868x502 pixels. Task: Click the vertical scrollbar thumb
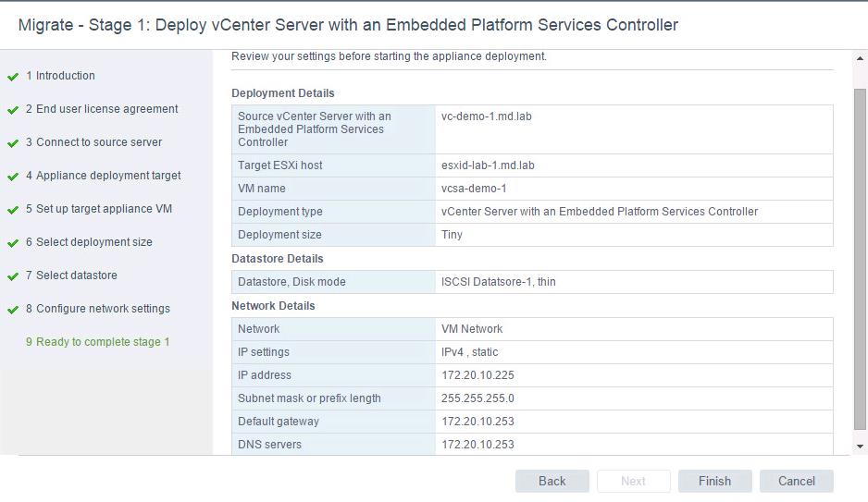(x=860, y=259)
